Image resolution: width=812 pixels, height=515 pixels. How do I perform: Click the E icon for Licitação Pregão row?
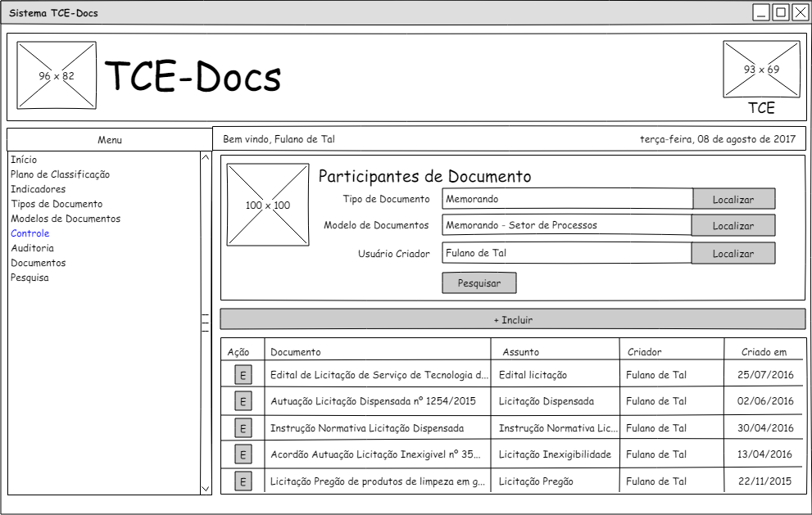243,481
